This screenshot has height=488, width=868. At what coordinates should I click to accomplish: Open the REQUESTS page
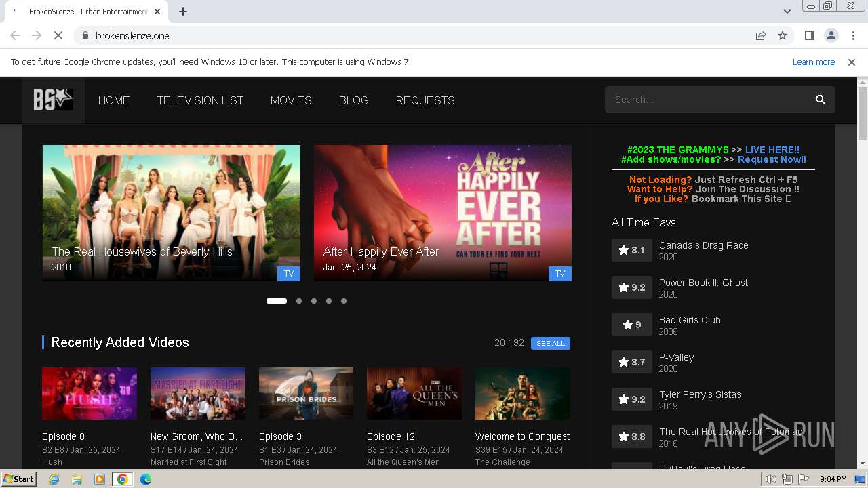pyautogui.click(x=425, y=100)
